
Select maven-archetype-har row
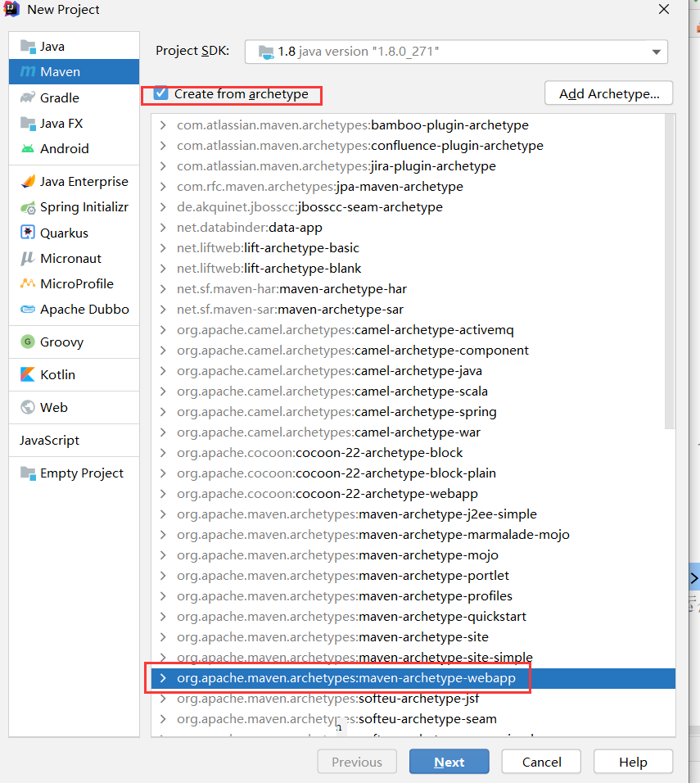(x=413, y=288)
